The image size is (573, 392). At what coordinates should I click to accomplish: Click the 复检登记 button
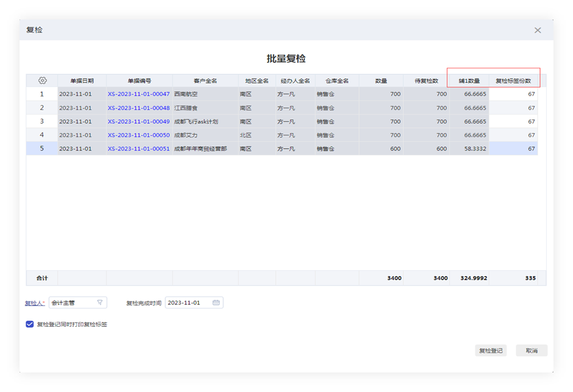click(491, 351)
